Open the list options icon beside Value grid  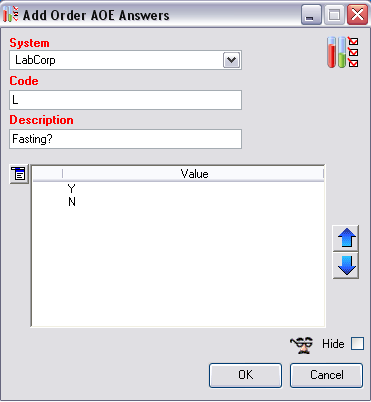(x=19, y=174)
